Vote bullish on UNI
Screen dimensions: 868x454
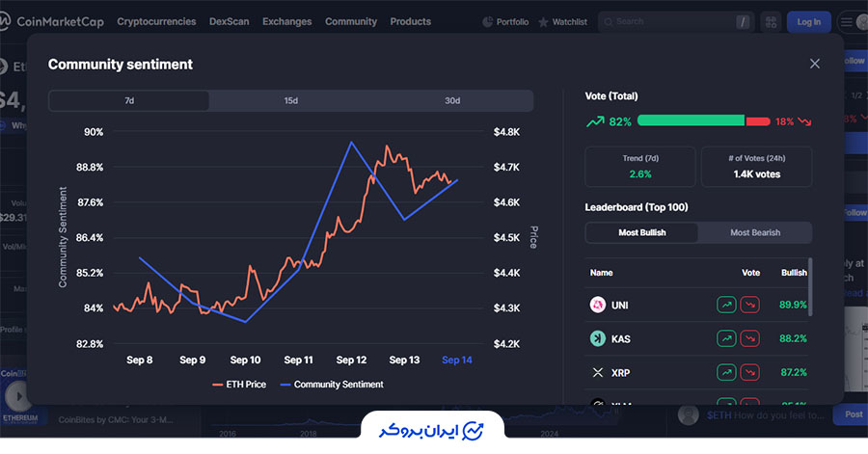click(x=726, y=305)
